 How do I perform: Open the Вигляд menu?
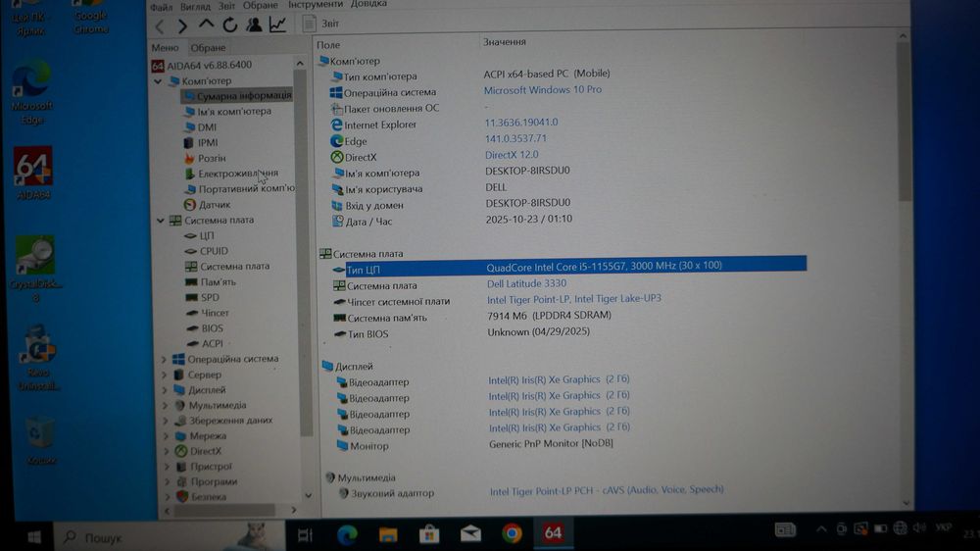pos(195,6)
